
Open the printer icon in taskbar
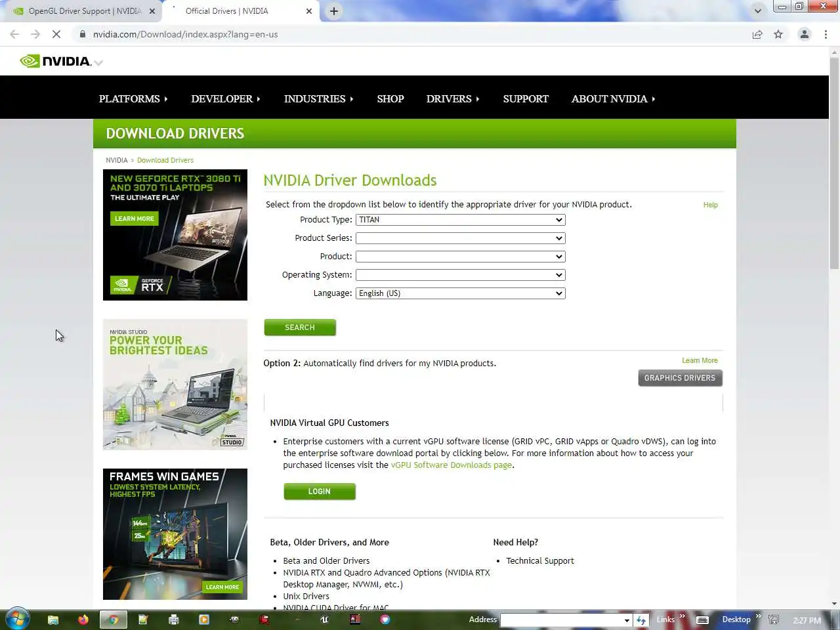pyautogui.click(x=174, y=619)
